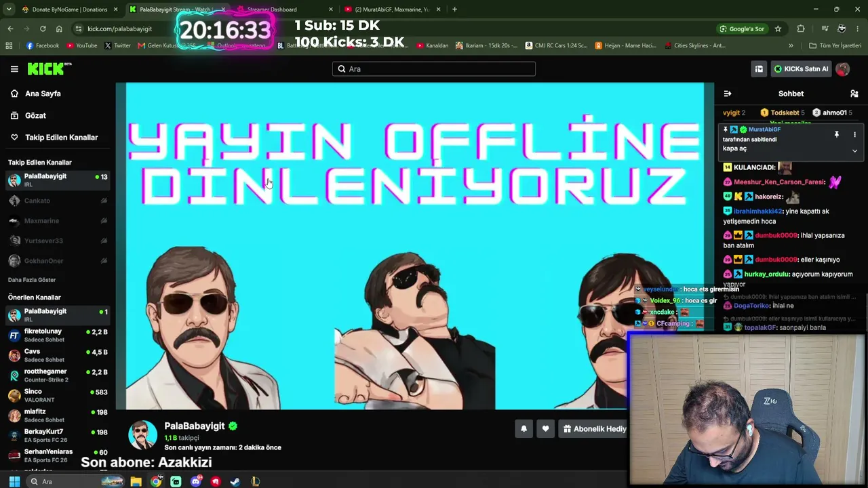Open the chat users list icon

pos(854,94)
